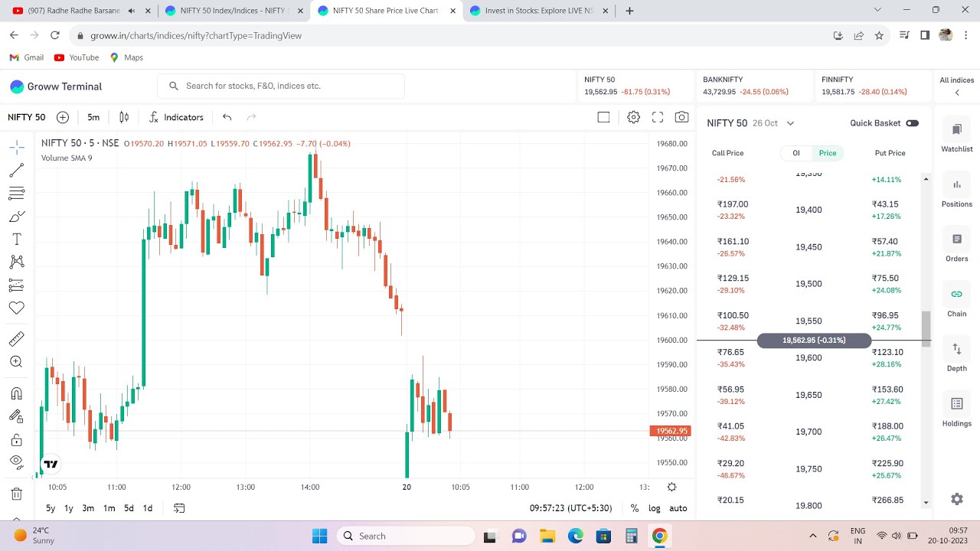This screenshot has width=980, height=551.
Task: Open the Indicators menu
Action: [x=176, y=117]
